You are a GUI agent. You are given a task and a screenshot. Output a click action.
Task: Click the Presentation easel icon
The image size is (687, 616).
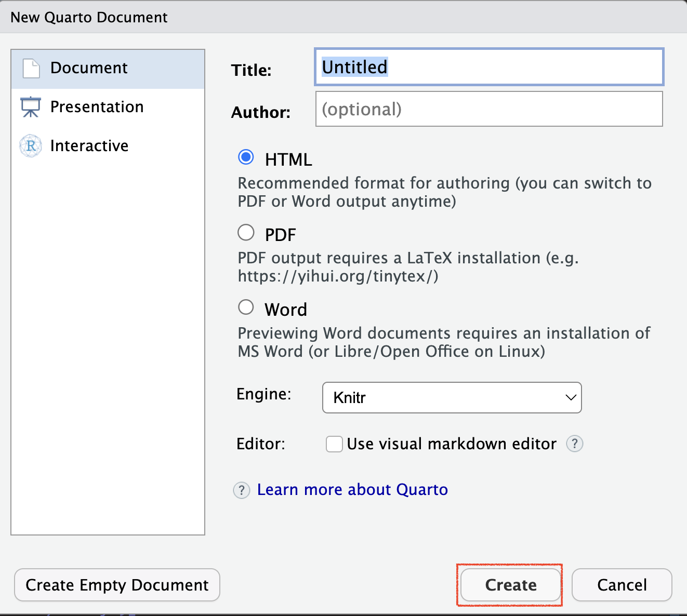(x=31, y=107)
